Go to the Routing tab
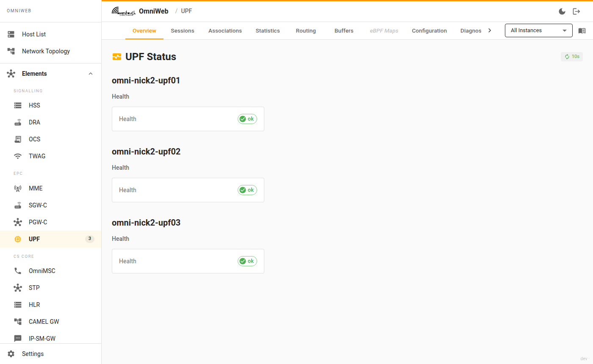Image resolution: width=593 pixels, height=364 pixels. point(306,31)
